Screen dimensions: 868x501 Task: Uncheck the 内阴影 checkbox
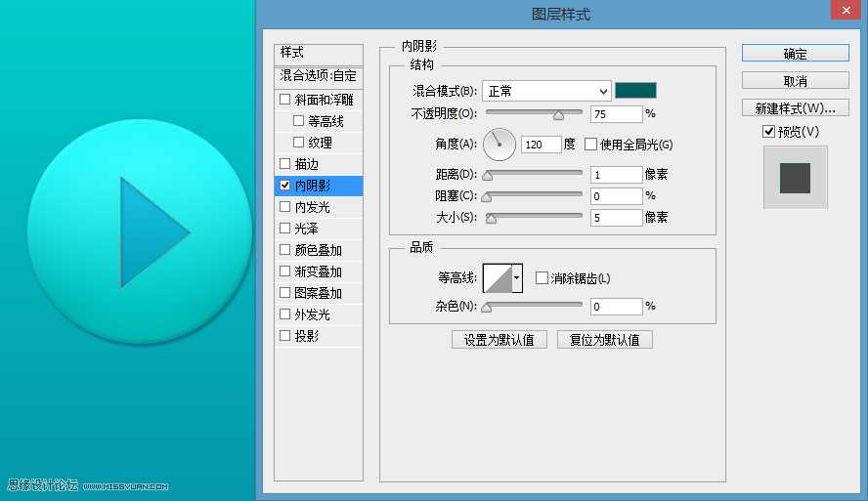click(x=284, y=186)
